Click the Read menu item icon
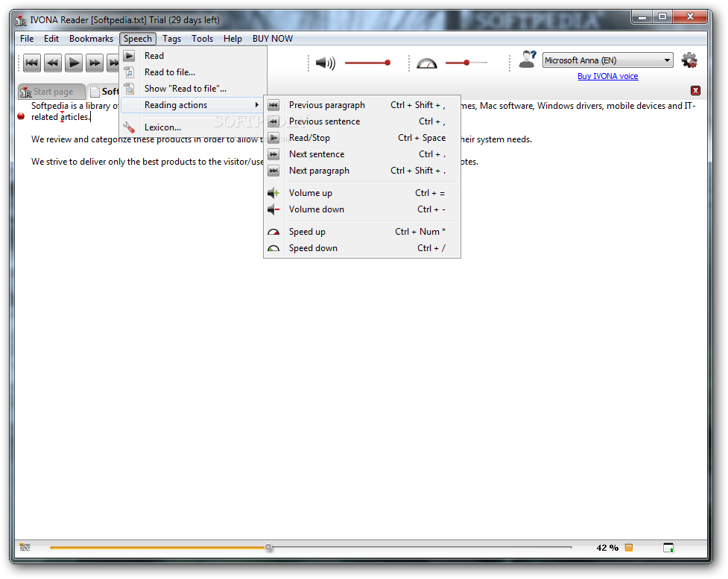The height and width of the screenshot is (579, 728). tap(129, 56)
